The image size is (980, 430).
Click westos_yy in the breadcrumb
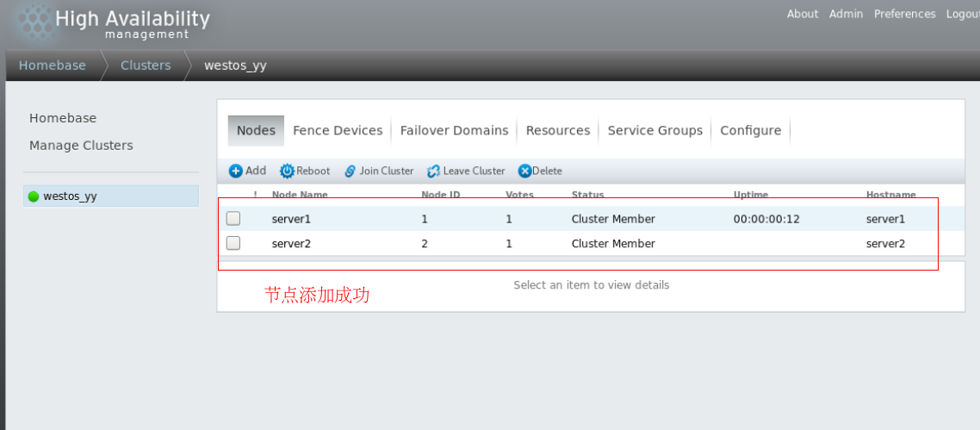236,65
